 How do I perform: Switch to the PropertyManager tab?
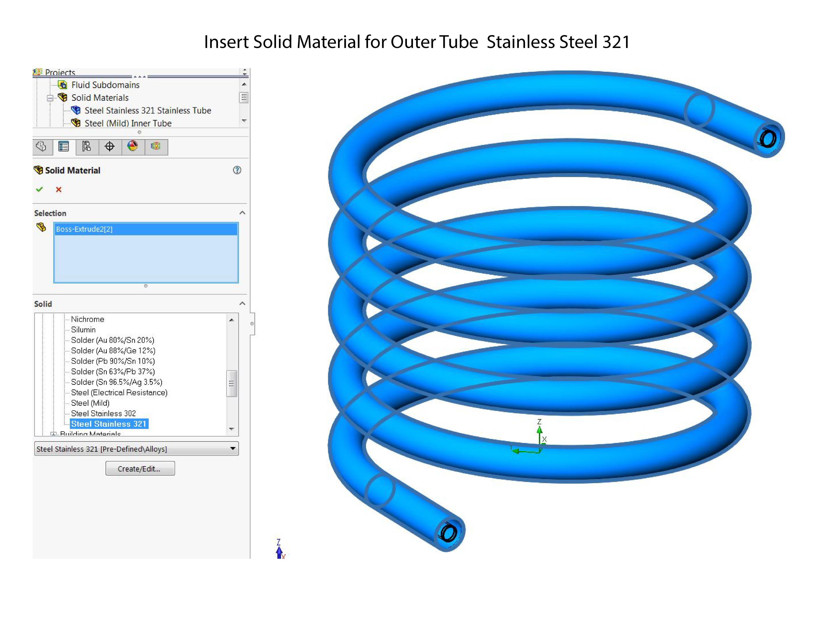[x=64, y=146]
